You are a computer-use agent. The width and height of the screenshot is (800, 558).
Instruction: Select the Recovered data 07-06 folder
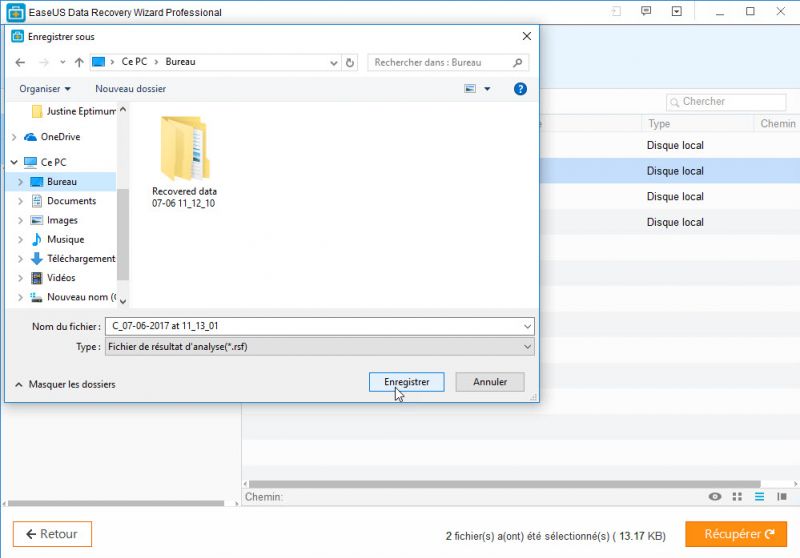[184, 162]
